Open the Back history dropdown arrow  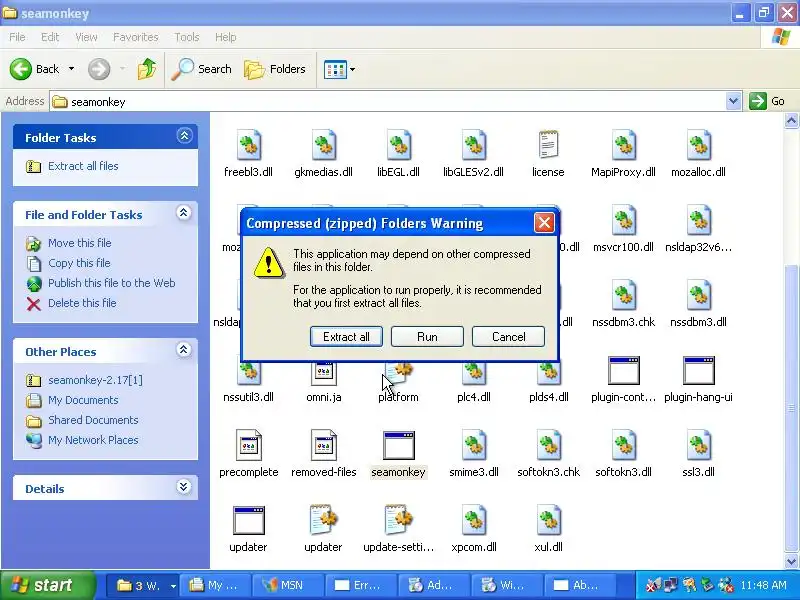tap(71, 69)
